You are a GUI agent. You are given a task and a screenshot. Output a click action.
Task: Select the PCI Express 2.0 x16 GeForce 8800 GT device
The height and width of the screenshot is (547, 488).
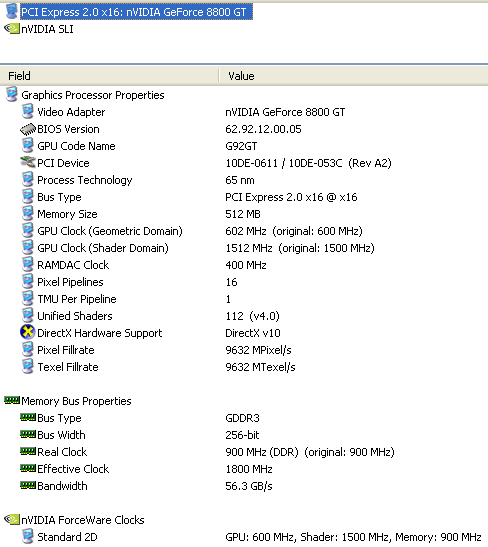coord(136,12)
